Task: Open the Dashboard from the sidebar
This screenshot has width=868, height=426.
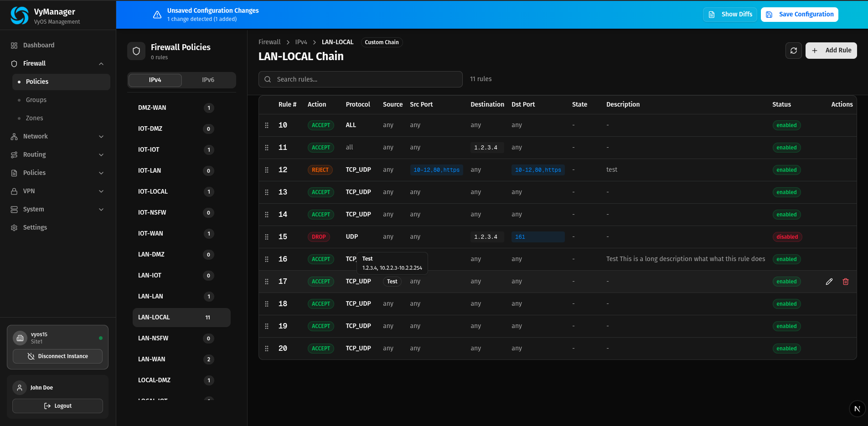Action: pyautogui.click(x=38, y=45)
